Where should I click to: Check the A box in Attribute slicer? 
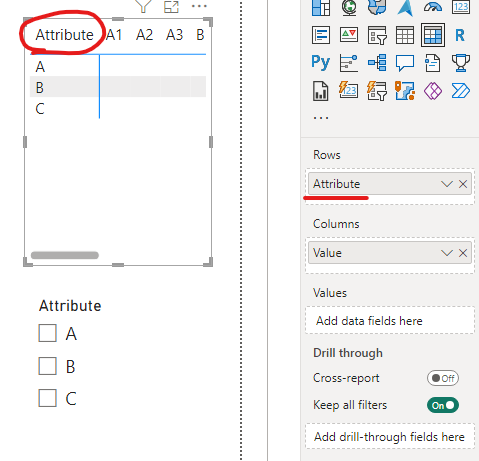pyautogui.click(x=47, y=333)
